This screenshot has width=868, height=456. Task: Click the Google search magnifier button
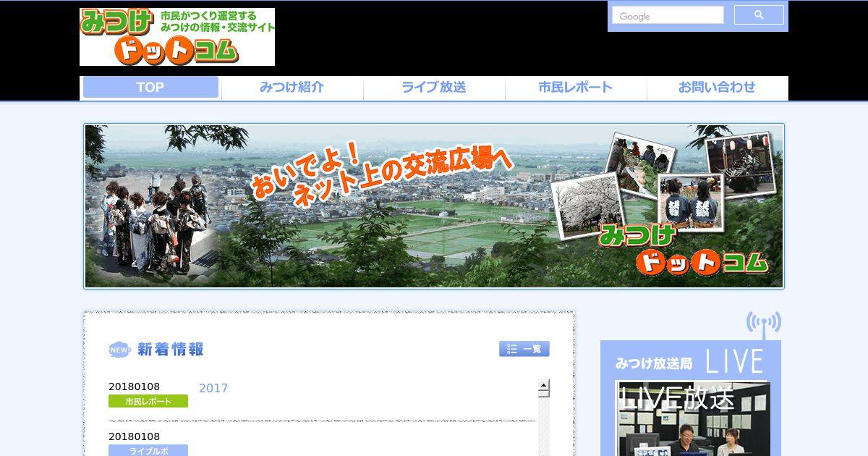759,15
